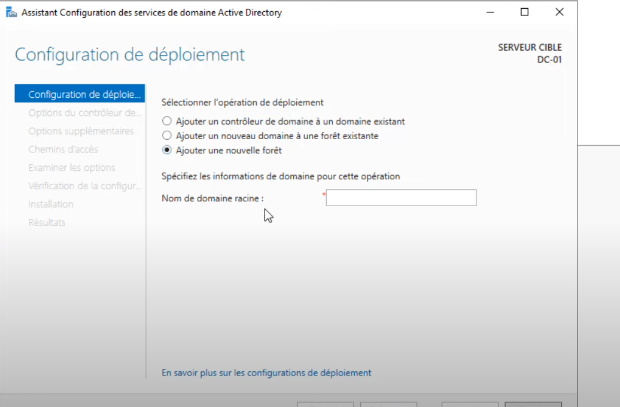The image size is (620, 407).
Task: Click the Active Directory wizard title bar icon
Action: 11,13
